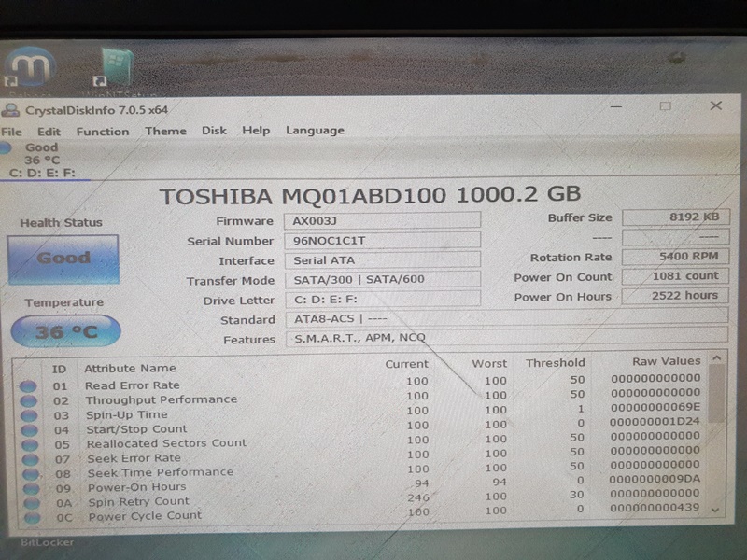The width and height of the screenshot is (747, 560).
Task: Click the Features field
Action: coord(507,337)
